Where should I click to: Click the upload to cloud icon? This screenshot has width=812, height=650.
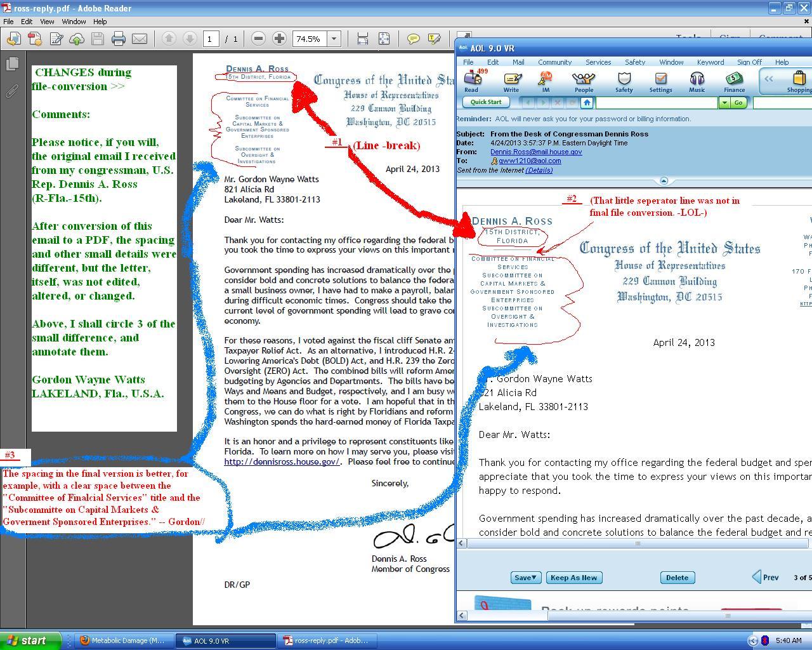click(x=77, y=39)
